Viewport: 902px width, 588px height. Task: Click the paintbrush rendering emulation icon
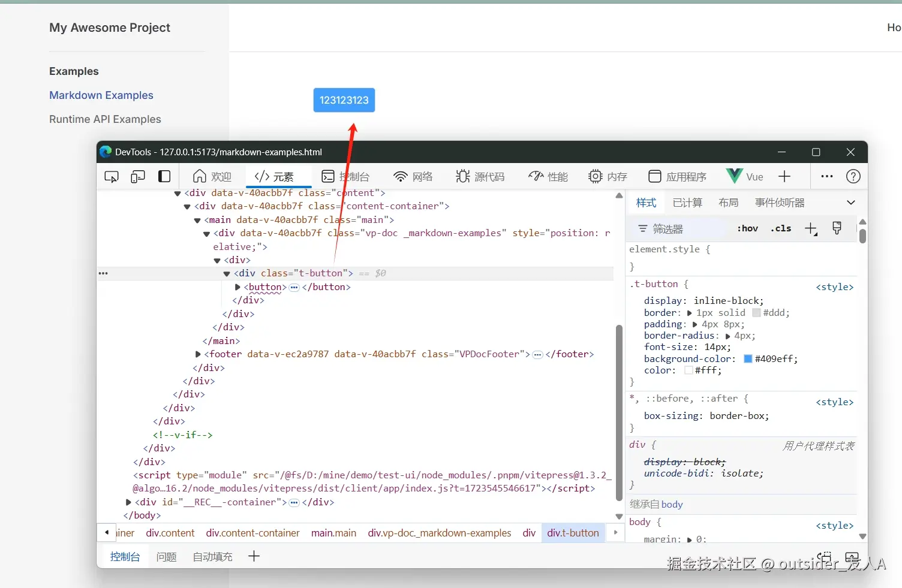pyautogui.click(x=837, y=228)
